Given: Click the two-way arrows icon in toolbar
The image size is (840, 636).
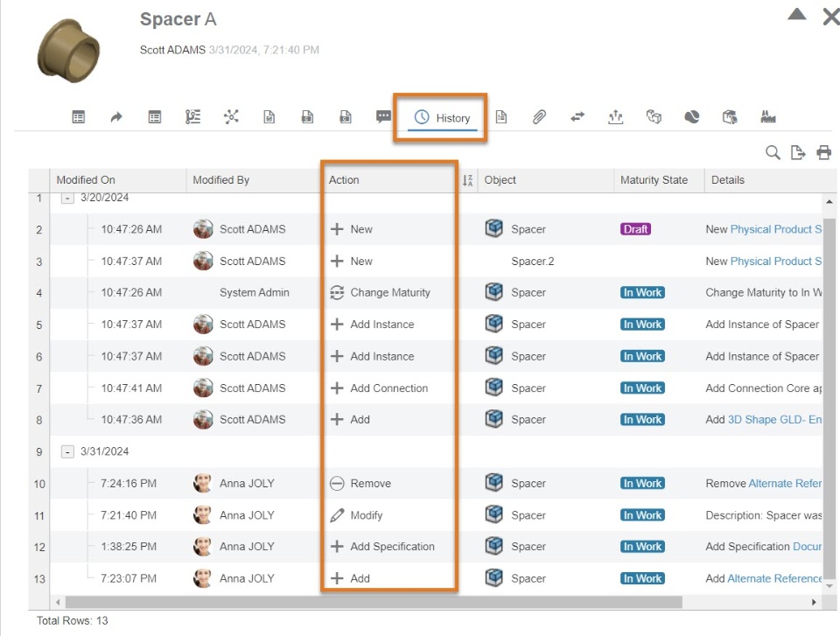Looking at the screenshot, I should pyautogui.click(x=577, y=117).
